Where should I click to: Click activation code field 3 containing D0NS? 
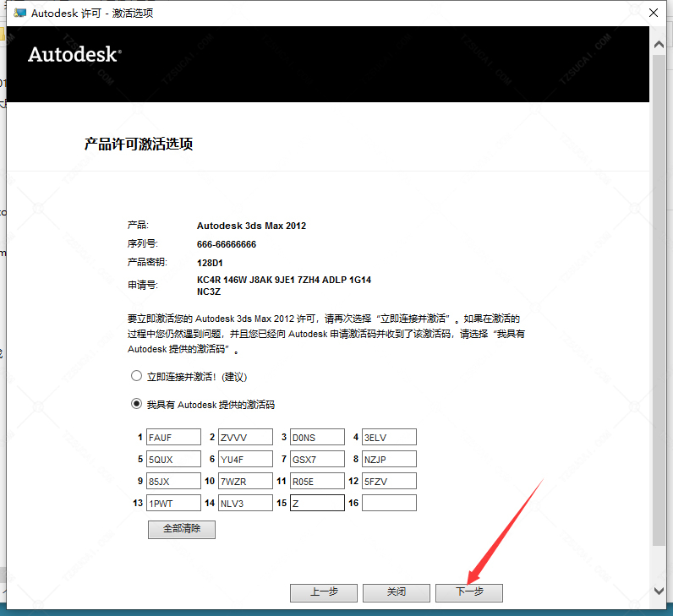[317, 437]
